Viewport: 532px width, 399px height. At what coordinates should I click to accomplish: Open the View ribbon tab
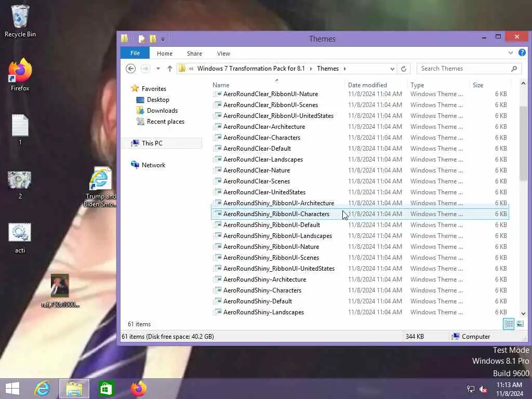pos(223,54)
